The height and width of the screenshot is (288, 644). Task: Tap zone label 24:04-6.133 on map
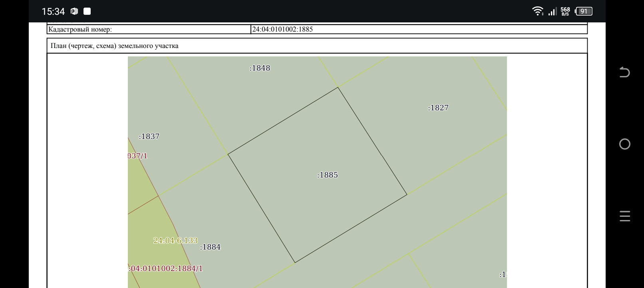click(x=175, y=240)
